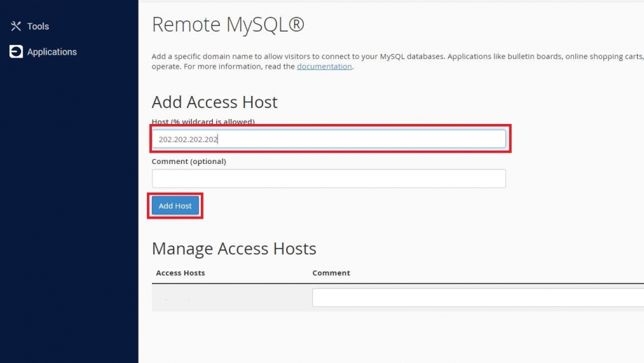The image size is (644, 363).
Task: Click the Applications icon in sidebar
Action: click(x=16, y=51)
